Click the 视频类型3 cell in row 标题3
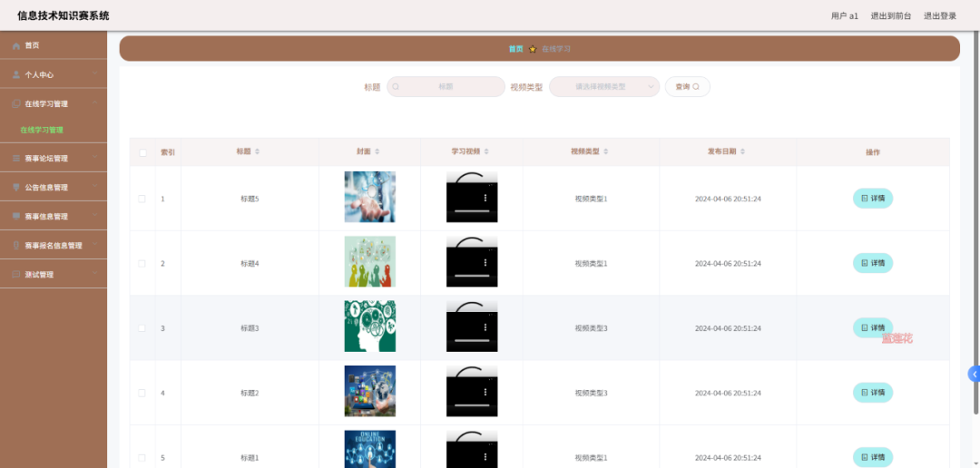The width and height of the screenshot is (980, 468). tap(592, 328)
